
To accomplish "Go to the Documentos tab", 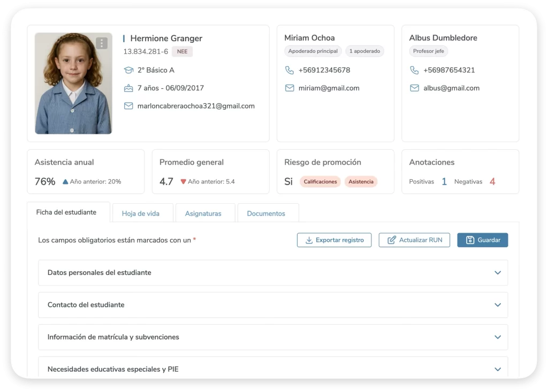I will tap(266, 213).
